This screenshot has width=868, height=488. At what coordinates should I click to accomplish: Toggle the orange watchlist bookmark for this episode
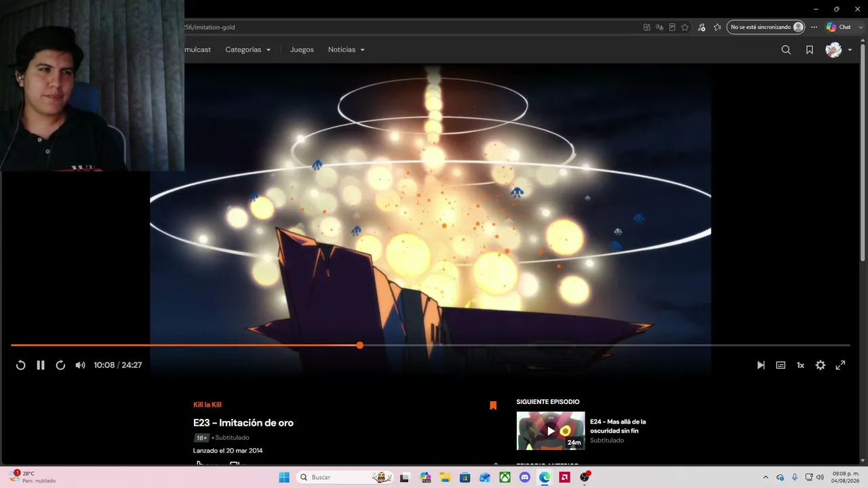[x=493, y=405]
